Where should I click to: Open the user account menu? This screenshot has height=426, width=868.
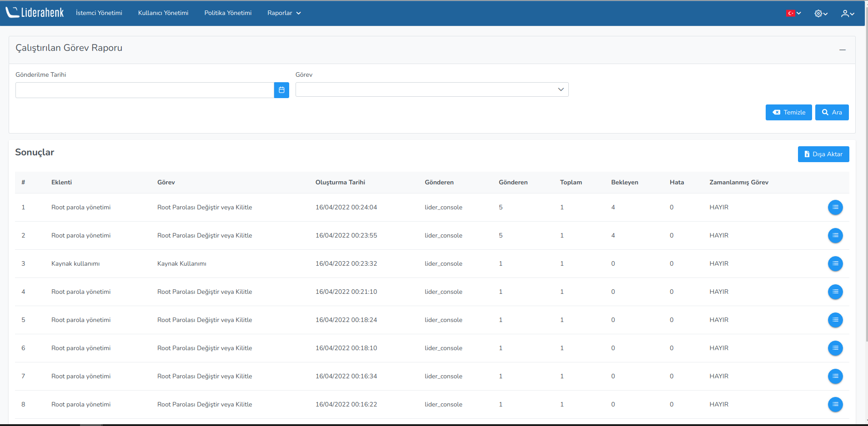(x=848, y=13)
